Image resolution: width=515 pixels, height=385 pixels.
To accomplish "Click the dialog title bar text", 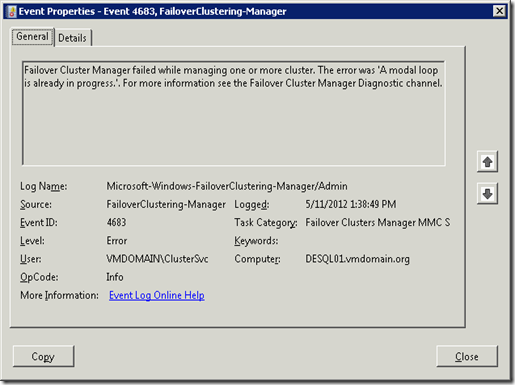I will [x=152, y=11].
